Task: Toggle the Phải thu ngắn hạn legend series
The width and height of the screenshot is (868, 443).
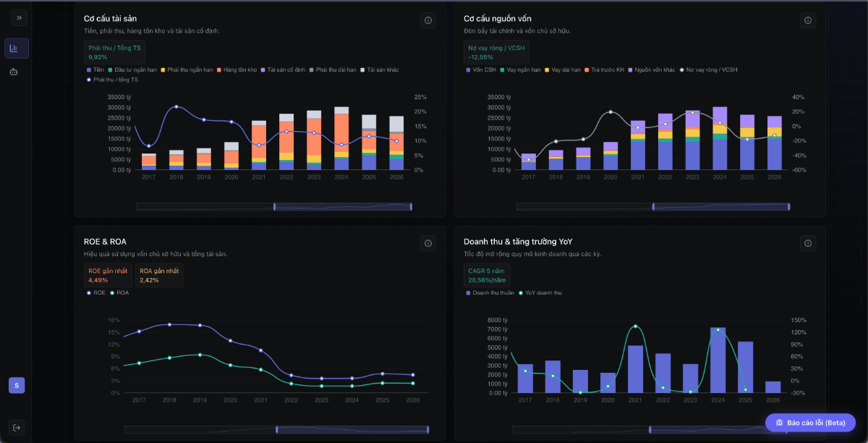Action: (x=187, y=69)
